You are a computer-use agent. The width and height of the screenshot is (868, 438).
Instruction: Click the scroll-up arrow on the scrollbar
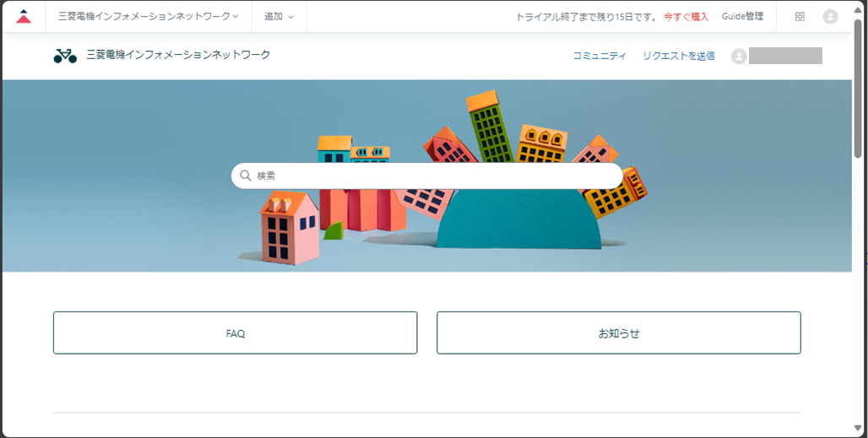tap(859, 7)
